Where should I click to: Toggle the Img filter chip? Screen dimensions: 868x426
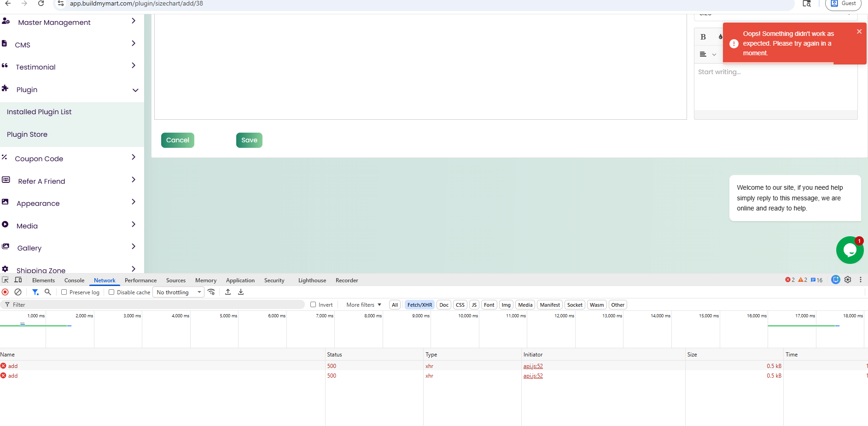click(506, 305)
